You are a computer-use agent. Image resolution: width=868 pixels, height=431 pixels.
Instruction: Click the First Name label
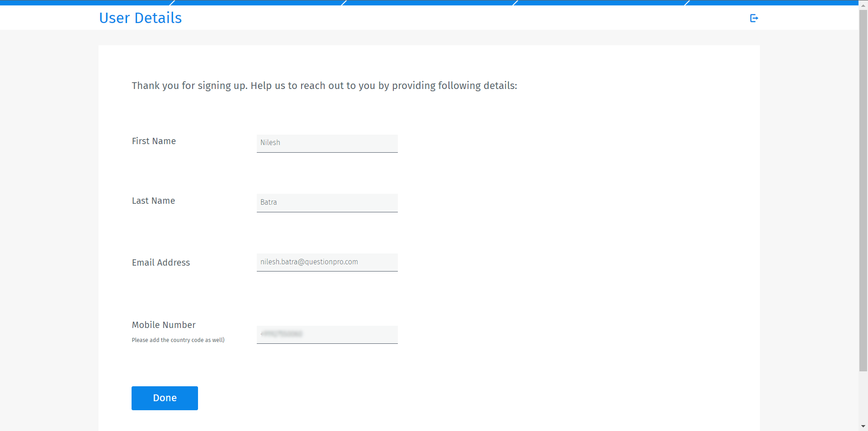point(154,141)
